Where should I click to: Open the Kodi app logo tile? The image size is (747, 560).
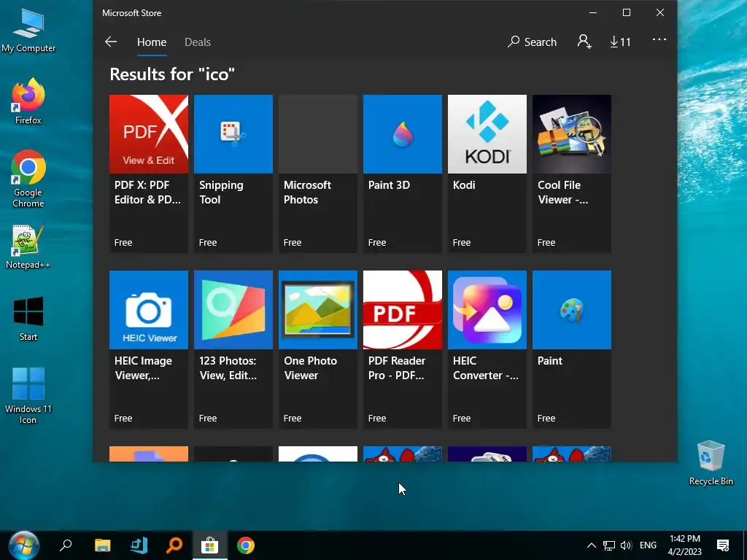[487, 134]
